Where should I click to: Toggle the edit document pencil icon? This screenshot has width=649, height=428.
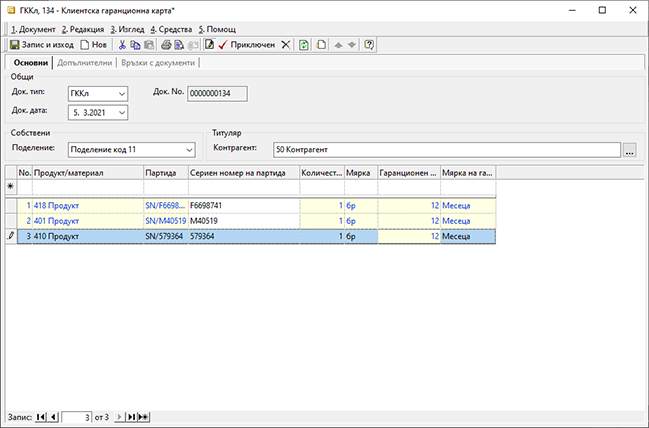click(x=209, y=45)
